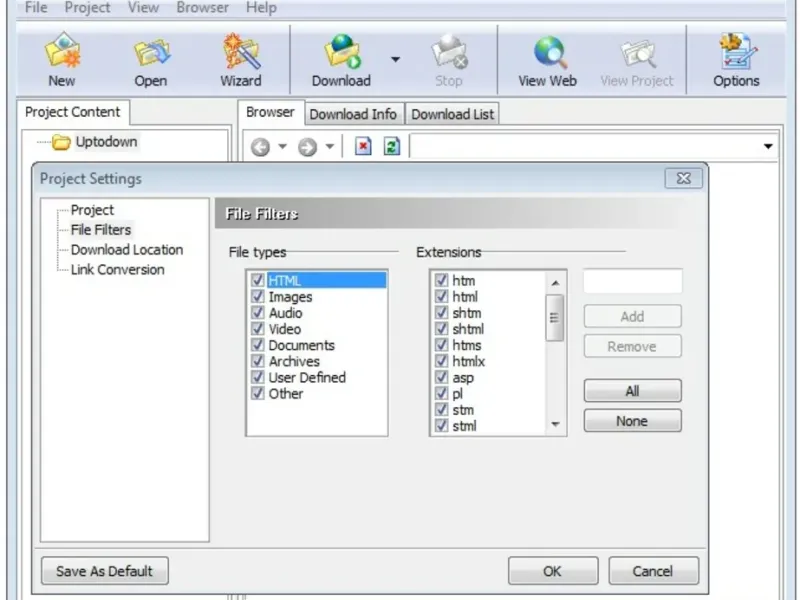800x600 pixels.
Task: Click the extensions list scrollbar thumb
Action: (x=555, y=317)
